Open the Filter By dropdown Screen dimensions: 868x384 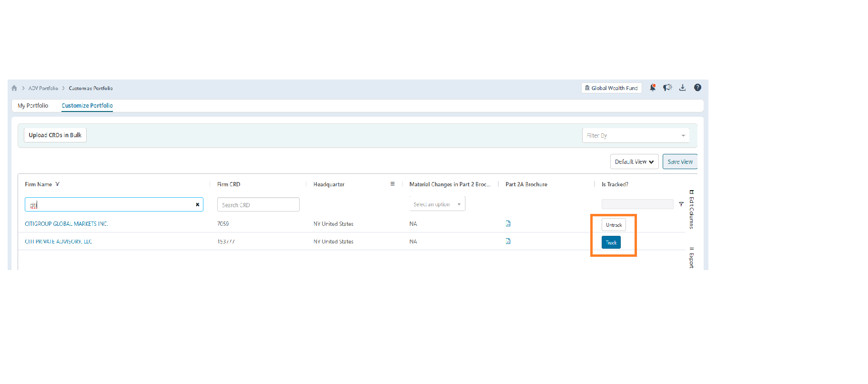tap(636, 136)
